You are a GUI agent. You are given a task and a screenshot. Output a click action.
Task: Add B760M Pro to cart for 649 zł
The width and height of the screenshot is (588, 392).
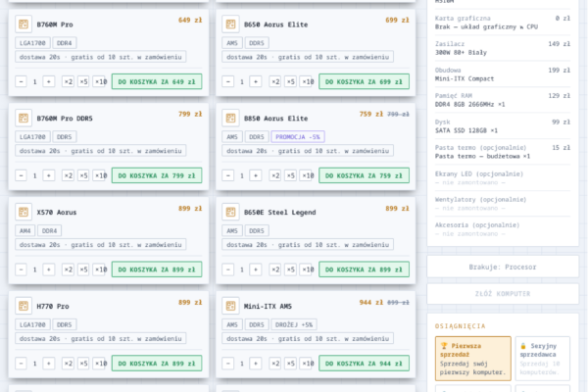(157, 81)
